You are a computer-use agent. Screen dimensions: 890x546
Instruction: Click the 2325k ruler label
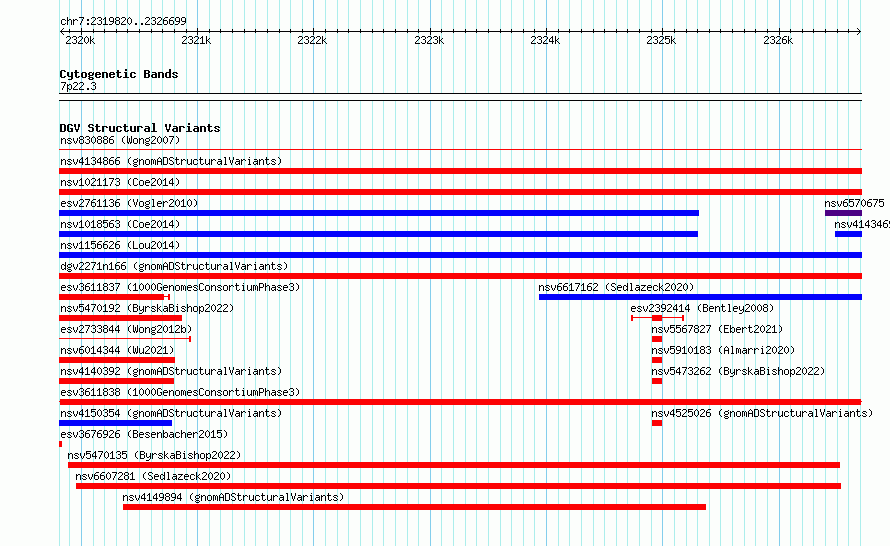point(661,40)
